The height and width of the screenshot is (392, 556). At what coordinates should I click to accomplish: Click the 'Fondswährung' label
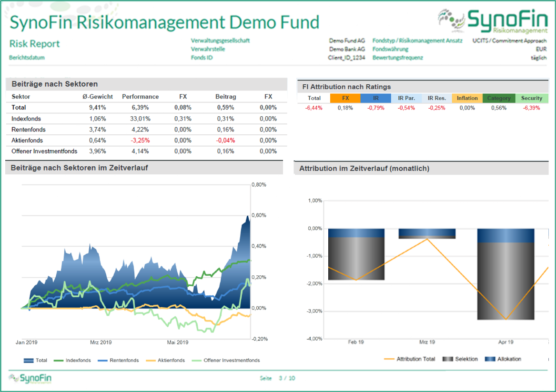[x=390, y=49]
